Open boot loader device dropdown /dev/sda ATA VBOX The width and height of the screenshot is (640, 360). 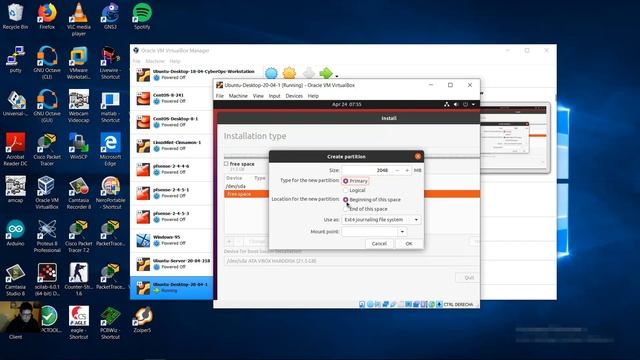click(x=351, y=261)
